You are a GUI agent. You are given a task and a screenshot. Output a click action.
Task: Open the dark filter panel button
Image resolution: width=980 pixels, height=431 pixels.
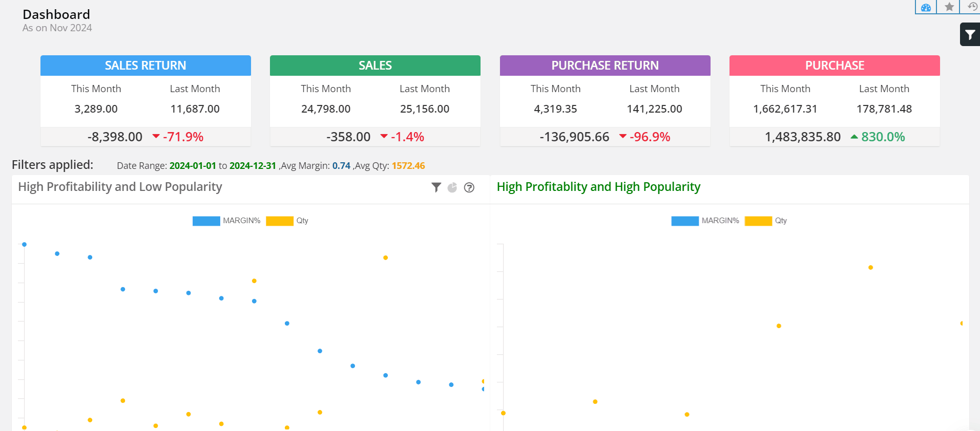970,35
